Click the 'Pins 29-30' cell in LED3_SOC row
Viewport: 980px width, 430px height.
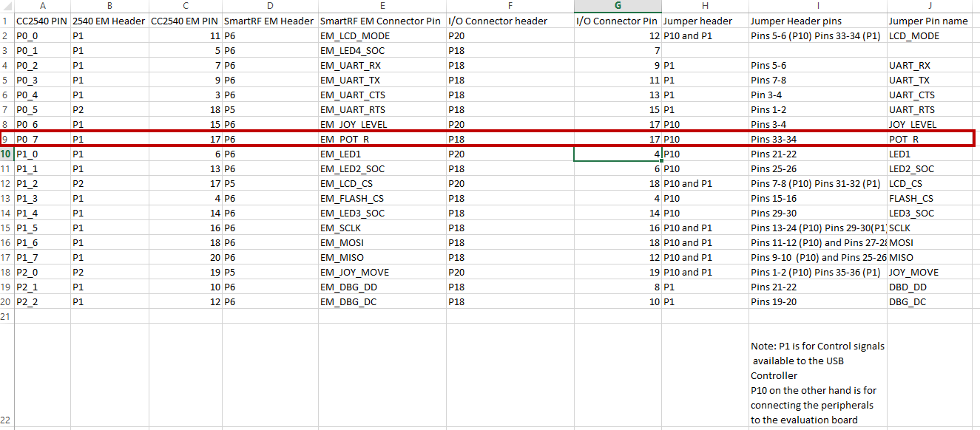pyautogui.click(x=818, y=213)
